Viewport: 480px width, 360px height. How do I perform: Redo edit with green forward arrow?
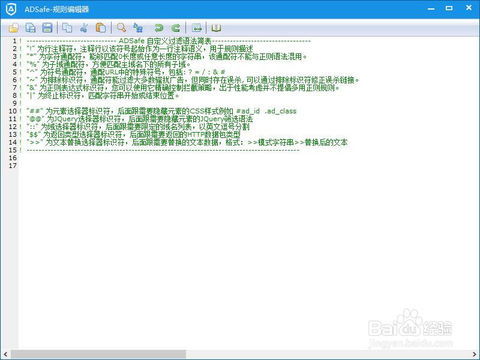point(176,28)
